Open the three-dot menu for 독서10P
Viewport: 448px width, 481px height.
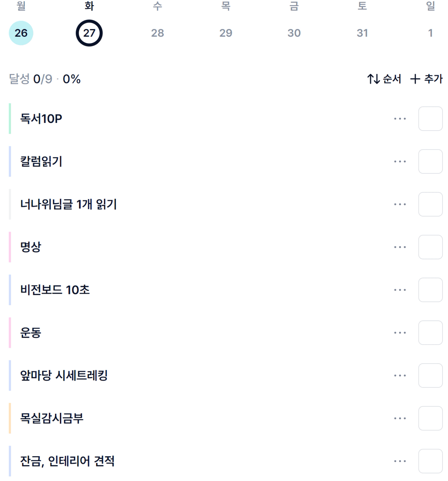tap(400, 119)
